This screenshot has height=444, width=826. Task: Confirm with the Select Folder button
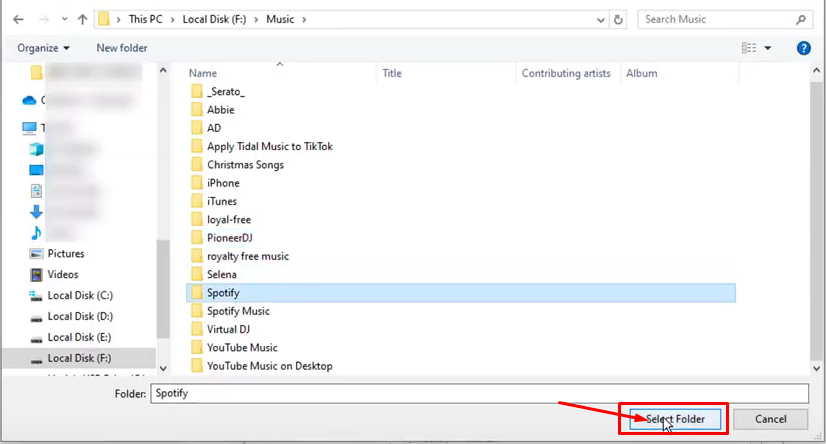point(675,419)
